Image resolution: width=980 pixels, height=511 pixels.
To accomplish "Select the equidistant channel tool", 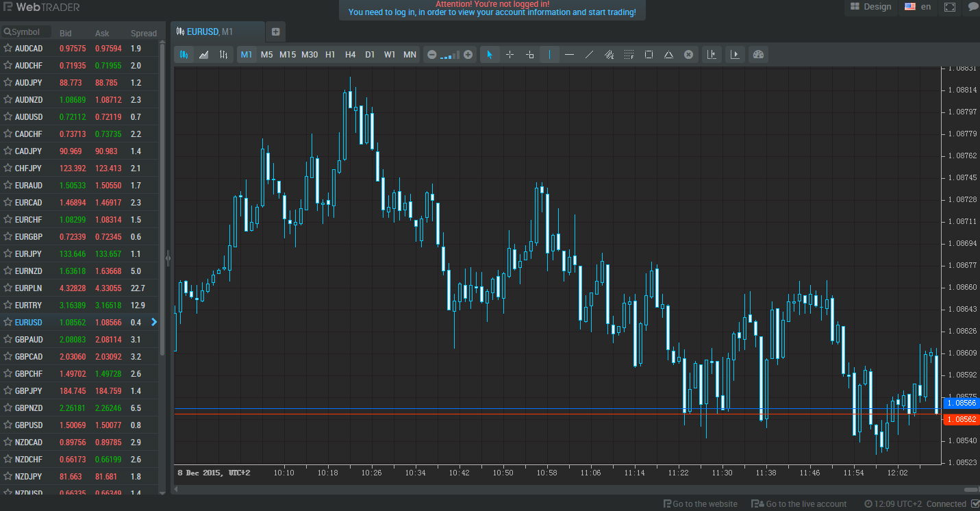I will (x=609, y=55).
